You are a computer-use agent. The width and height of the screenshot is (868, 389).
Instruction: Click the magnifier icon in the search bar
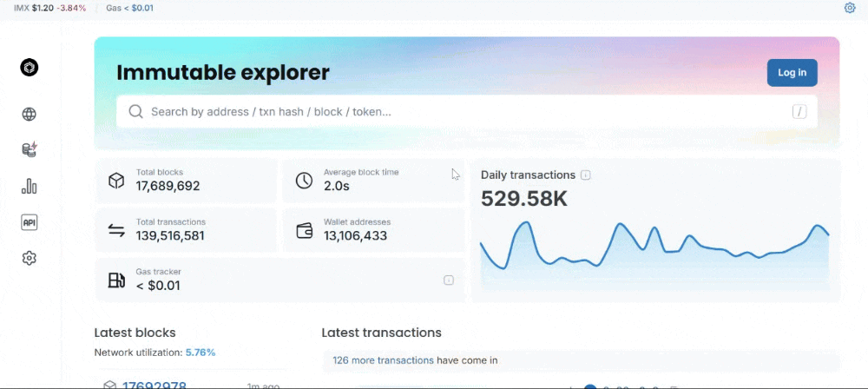[135, 112]
